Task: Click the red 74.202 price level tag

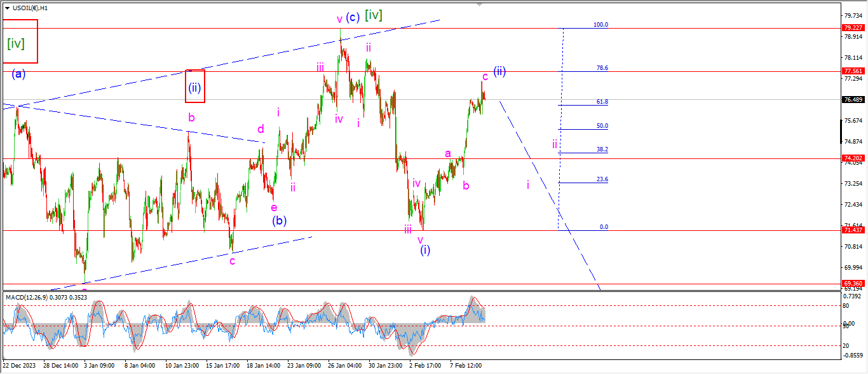Action: point(852,158)
